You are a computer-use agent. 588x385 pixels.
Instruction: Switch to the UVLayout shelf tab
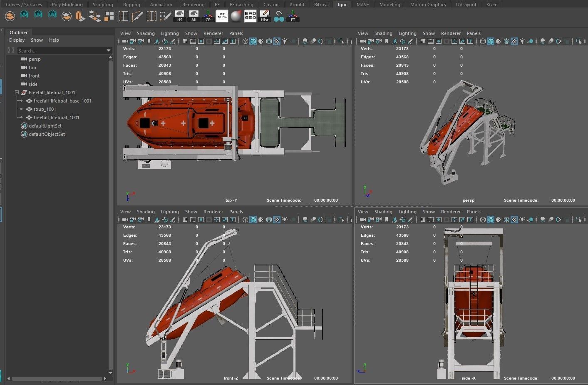pos(466,5)
